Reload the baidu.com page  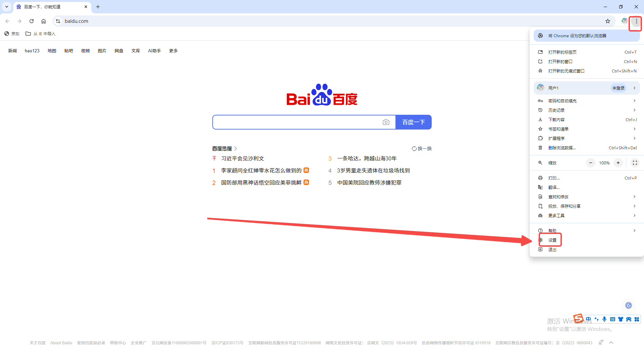click(x=32, y=21)
